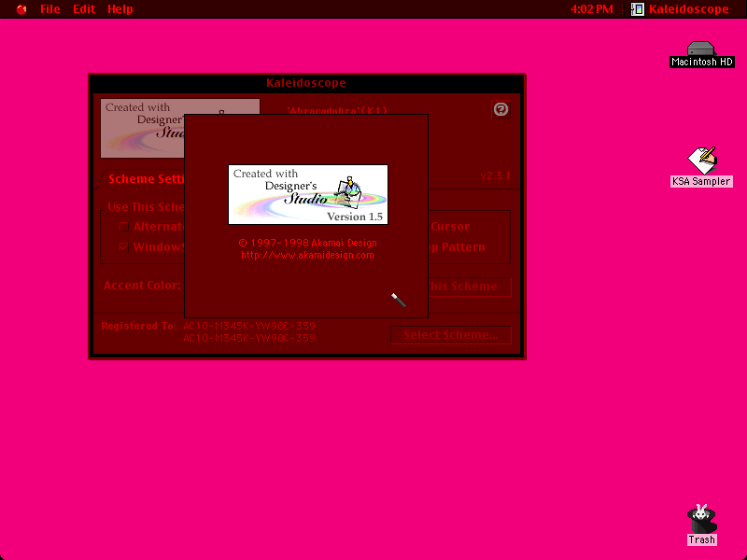Click the Kaleidoscope window title bar
The image size is (747, 560).
306,83
